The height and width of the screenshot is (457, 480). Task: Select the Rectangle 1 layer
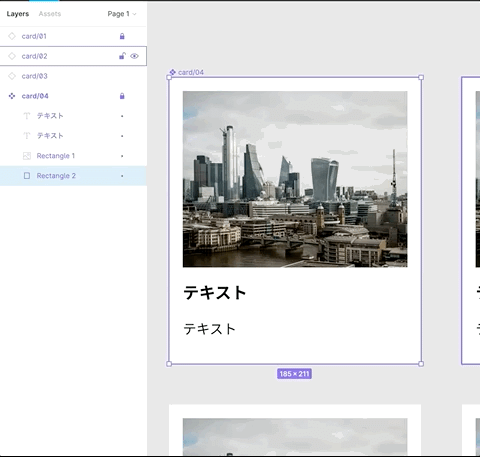(x=73, y=156)
